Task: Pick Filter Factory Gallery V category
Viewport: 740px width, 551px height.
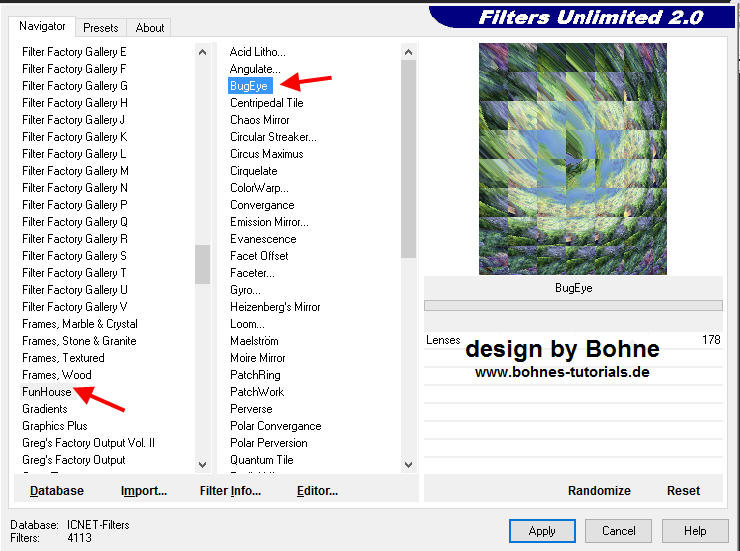Action: point(75,307)
